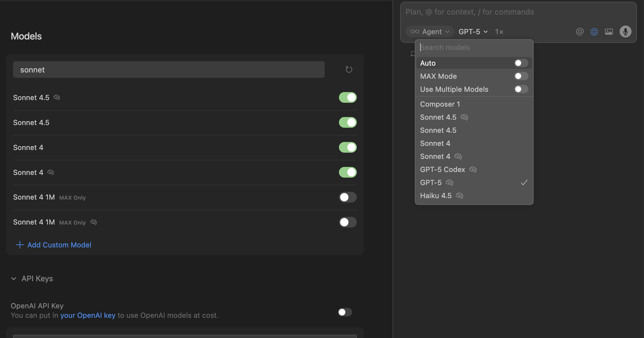Choose Haiku 4.5 in the dropdown

(x=436, y=196)
